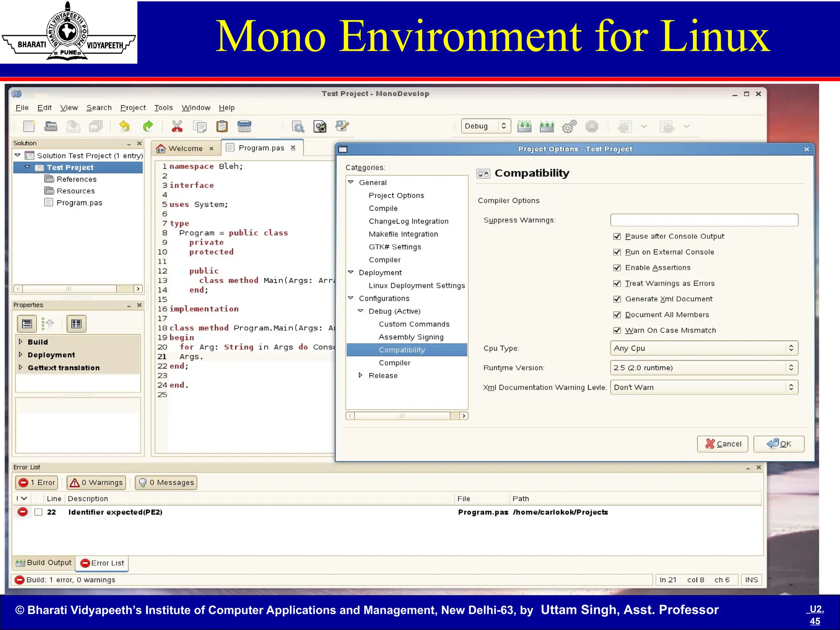Minimize the Error List pad
Viewport: 840px width, 630px height.
[x=748, y=468]
